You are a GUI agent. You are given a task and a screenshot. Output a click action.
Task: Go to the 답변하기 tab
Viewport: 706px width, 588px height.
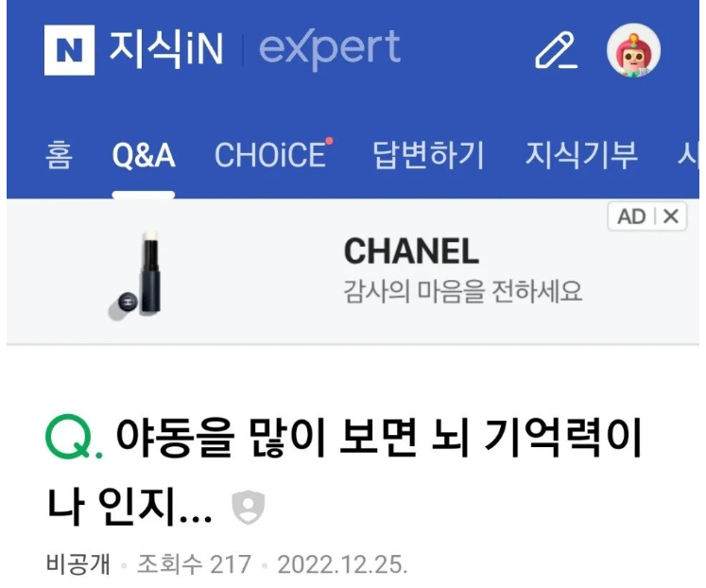tap(429, 155)
